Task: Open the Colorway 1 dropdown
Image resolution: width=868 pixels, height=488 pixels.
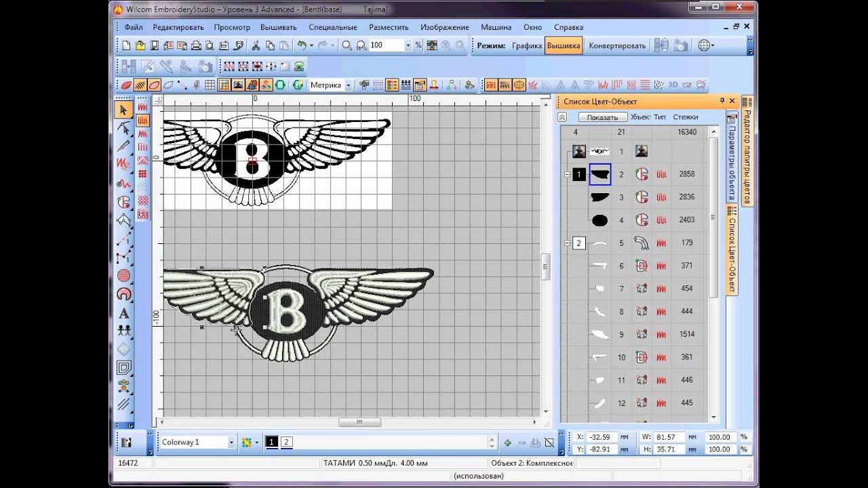Action: tap(231, 443)
